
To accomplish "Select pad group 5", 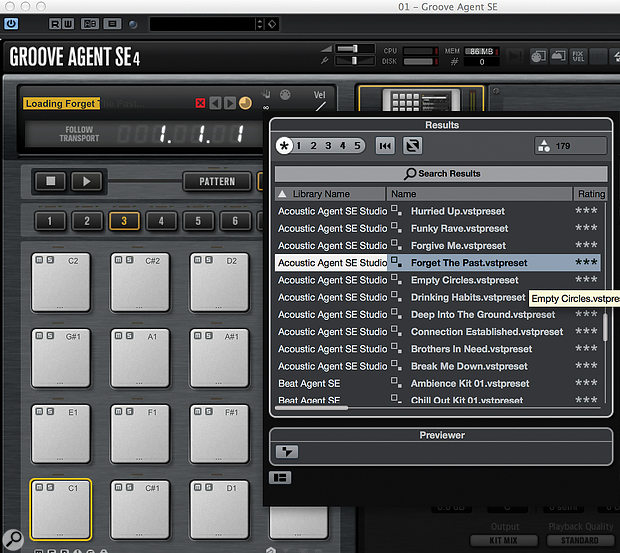I will click(198, 221).
